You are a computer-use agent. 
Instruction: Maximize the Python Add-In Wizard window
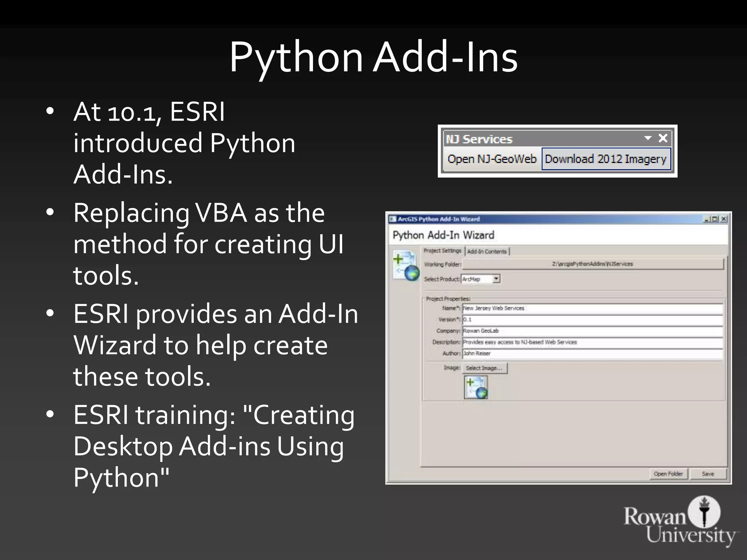[x=715, y=219]
